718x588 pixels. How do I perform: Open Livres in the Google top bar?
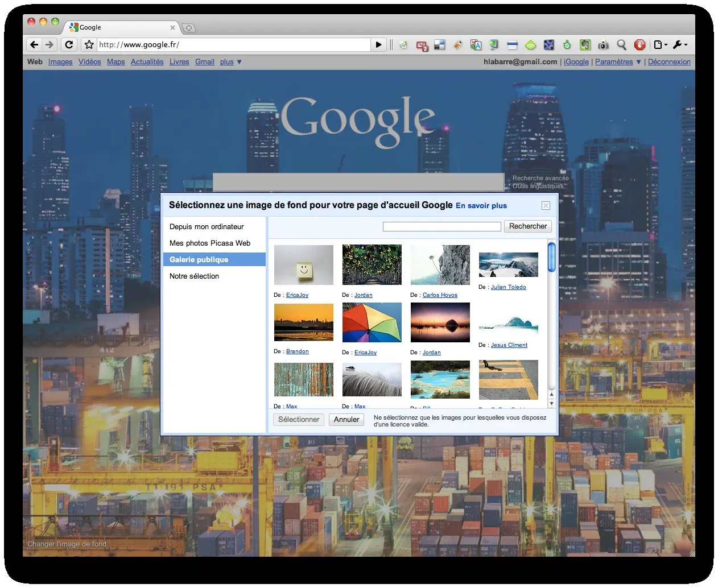179,62
